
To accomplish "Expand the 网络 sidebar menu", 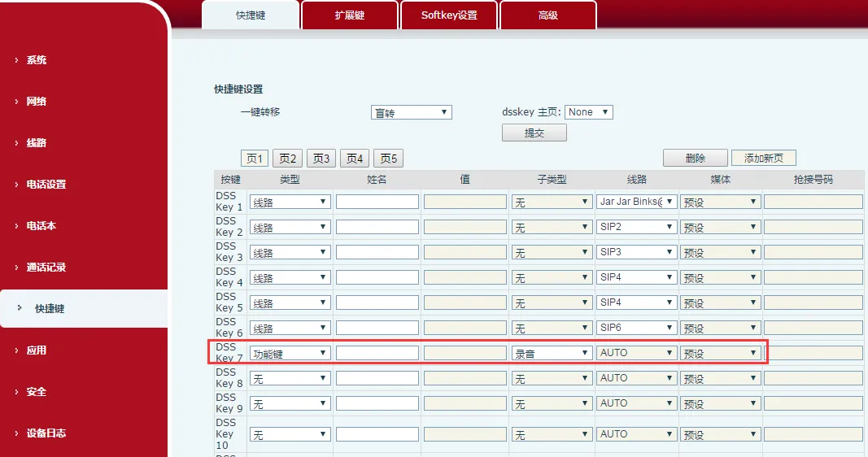I will (x=37, y=102).
